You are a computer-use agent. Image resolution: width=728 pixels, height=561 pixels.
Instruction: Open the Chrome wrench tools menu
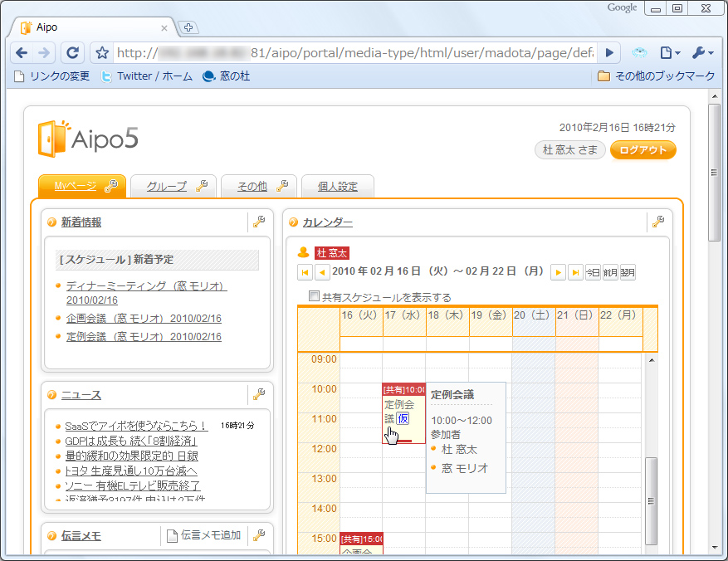pyautogui.click(x=699, y=51)
